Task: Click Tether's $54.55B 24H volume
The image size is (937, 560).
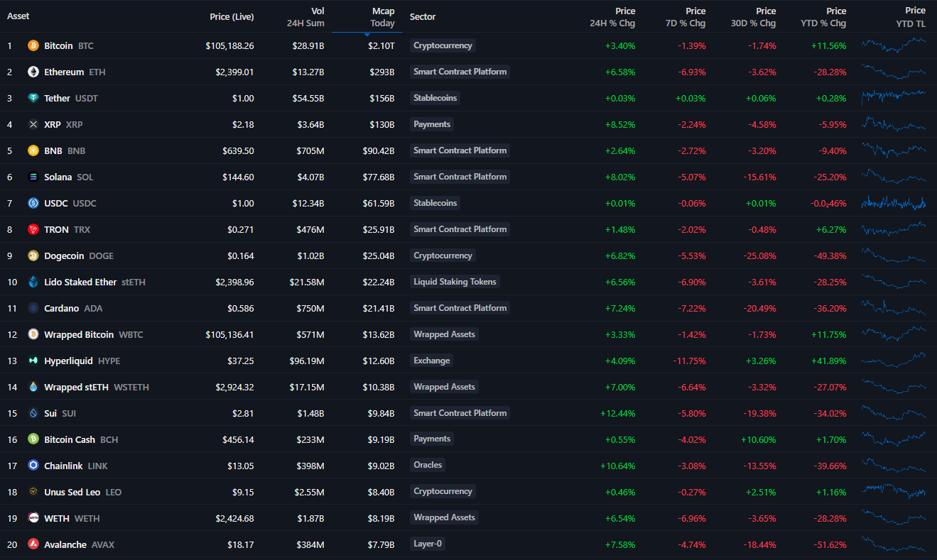Action: pyautogui.click(x=308, y=98)
